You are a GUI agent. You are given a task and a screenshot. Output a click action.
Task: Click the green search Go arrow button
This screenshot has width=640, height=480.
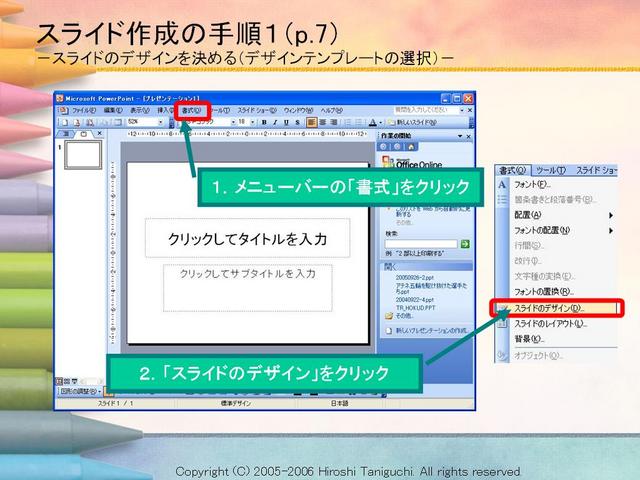(x=465, y=244)
